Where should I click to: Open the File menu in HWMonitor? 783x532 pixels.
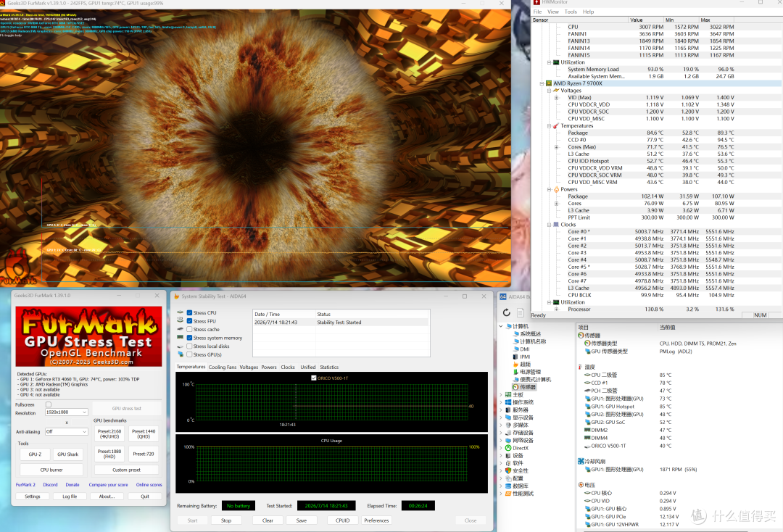tap(537, 12)
